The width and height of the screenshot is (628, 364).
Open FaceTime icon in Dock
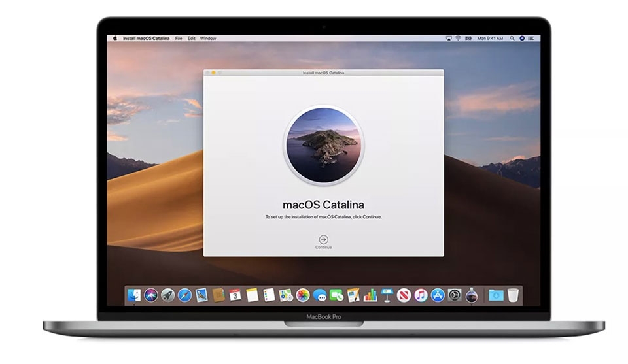click(336, 295)
